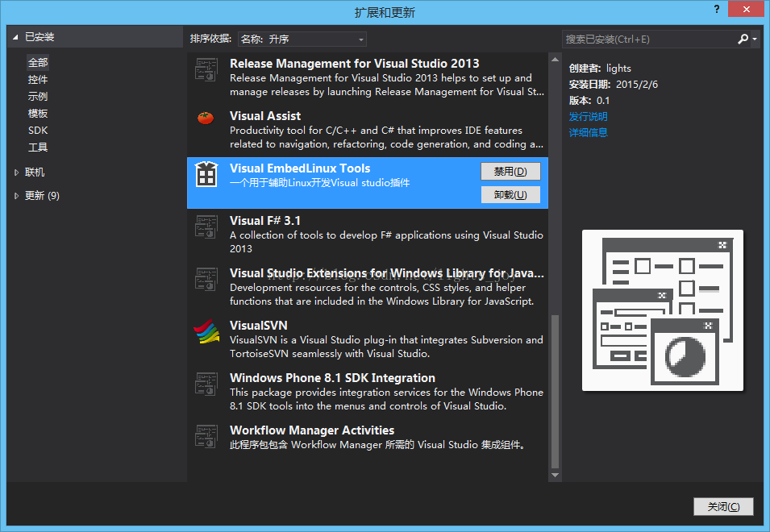Click the Workflow Manager Activities icon
Image resolution: width=770 pixels, height=532 pixels.
(x=206, y=436)
